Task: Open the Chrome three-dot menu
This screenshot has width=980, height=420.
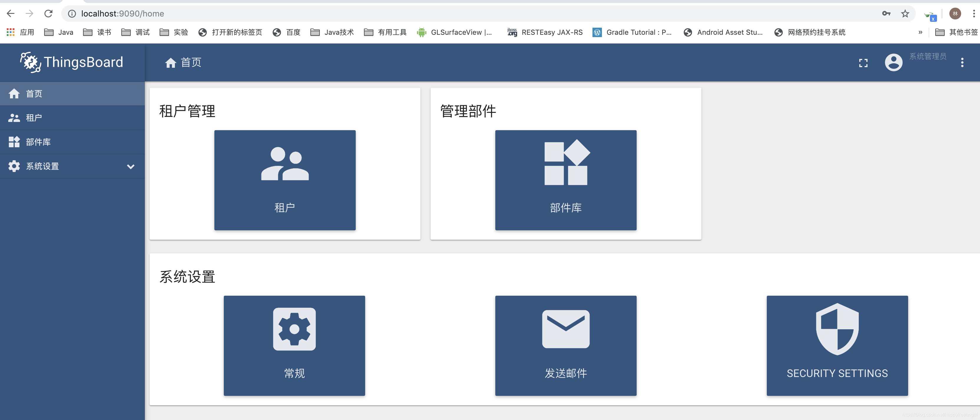Action: click(974, 14)
